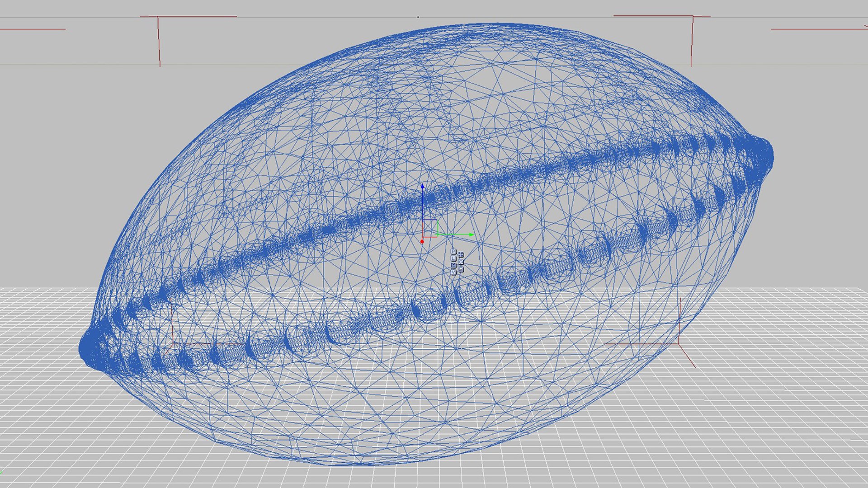The height and width of the screenshot is (488, 868).
Task: Click the green horizontal axis arrow tip
Action: click(472, 235)
